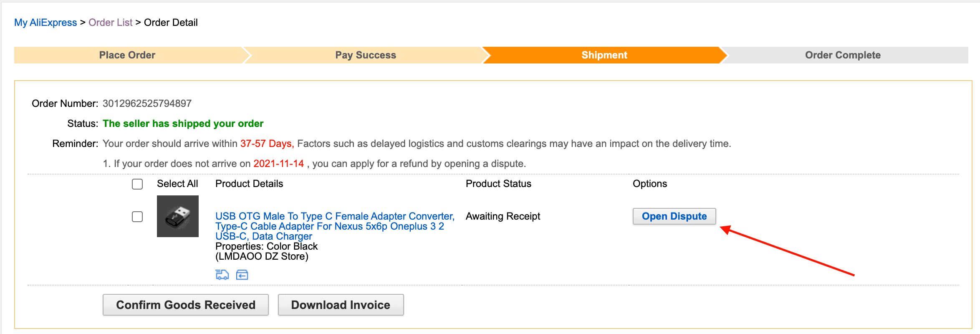The height and width of the screenshot is (334, 980).
Task: Click the red dispute deadline date 2021-11-14
Action: click(278, 163)
